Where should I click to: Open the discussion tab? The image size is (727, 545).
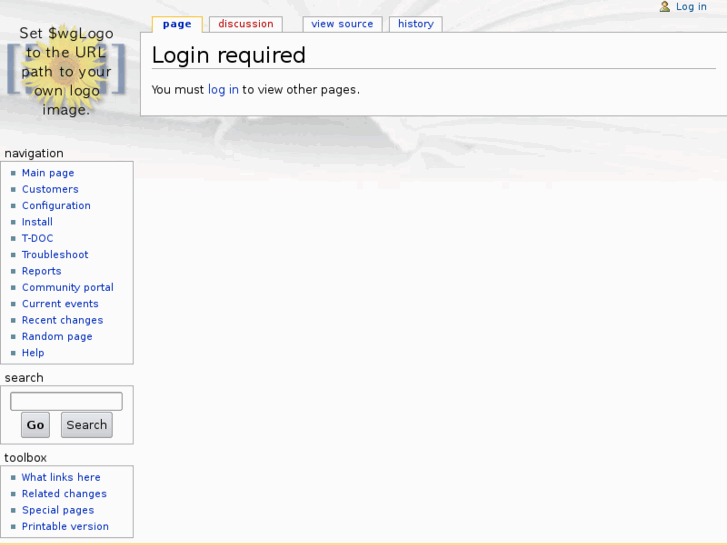tap(246, 24)
